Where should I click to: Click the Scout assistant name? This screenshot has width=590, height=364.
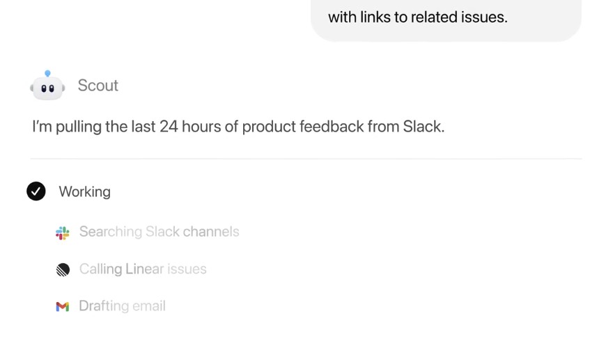coord(98,85)
